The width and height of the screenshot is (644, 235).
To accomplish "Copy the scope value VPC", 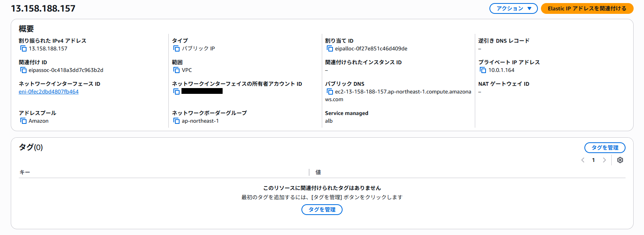I will pyautogui.click(x=176, y=70).
